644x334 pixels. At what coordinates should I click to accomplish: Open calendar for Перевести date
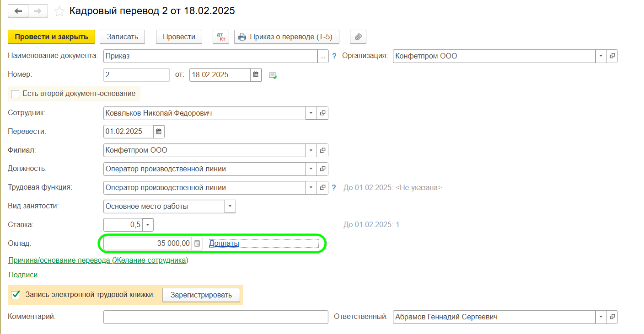click(159, 132)
